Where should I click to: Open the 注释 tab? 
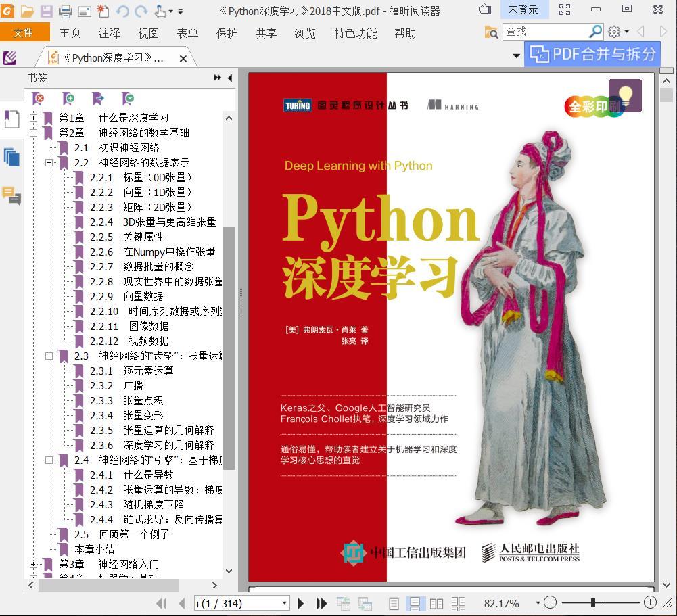tap(110, 33)
